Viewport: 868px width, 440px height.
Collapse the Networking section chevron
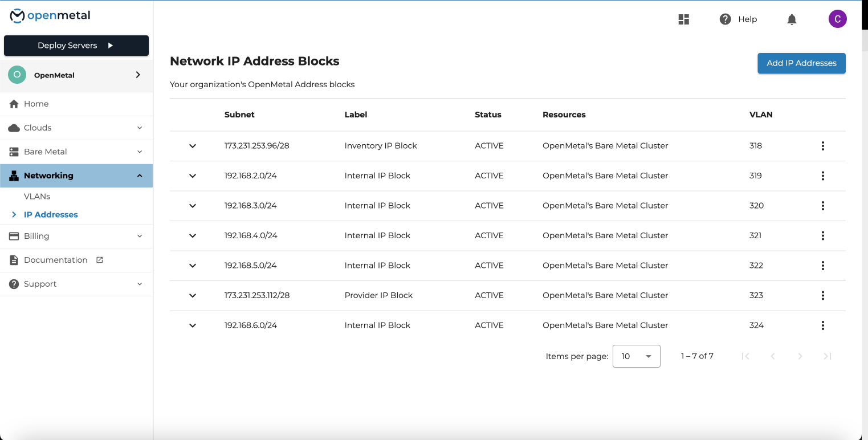(x=140, y=176)
